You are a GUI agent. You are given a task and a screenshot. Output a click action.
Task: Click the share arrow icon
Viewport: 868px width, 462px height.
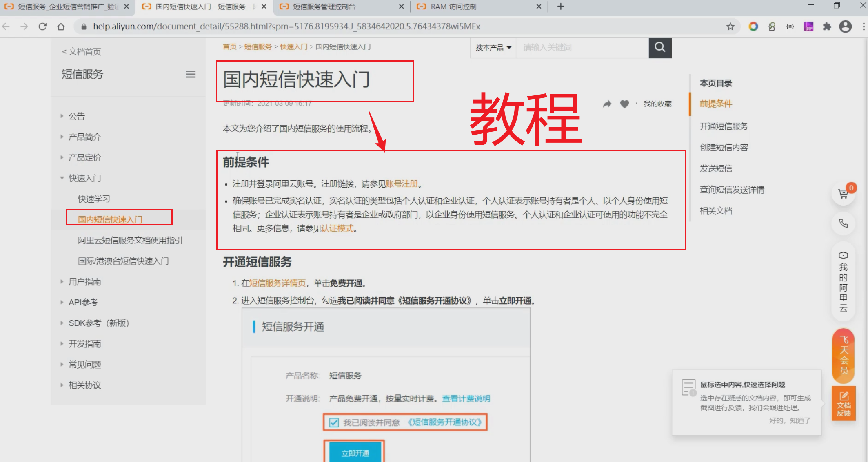pyautogui.click(x=607, y=104)
